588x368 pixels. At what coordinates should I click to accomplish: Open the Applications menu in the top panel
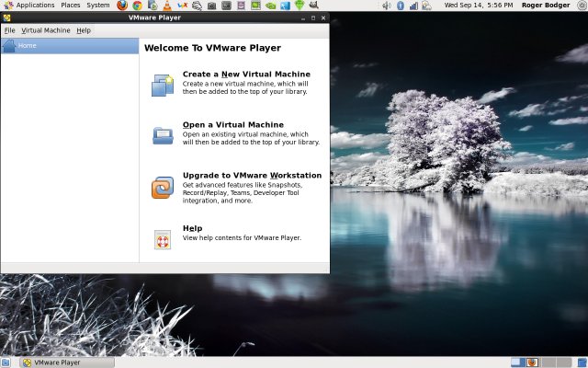pyautogui.click(x=35, y=6)
